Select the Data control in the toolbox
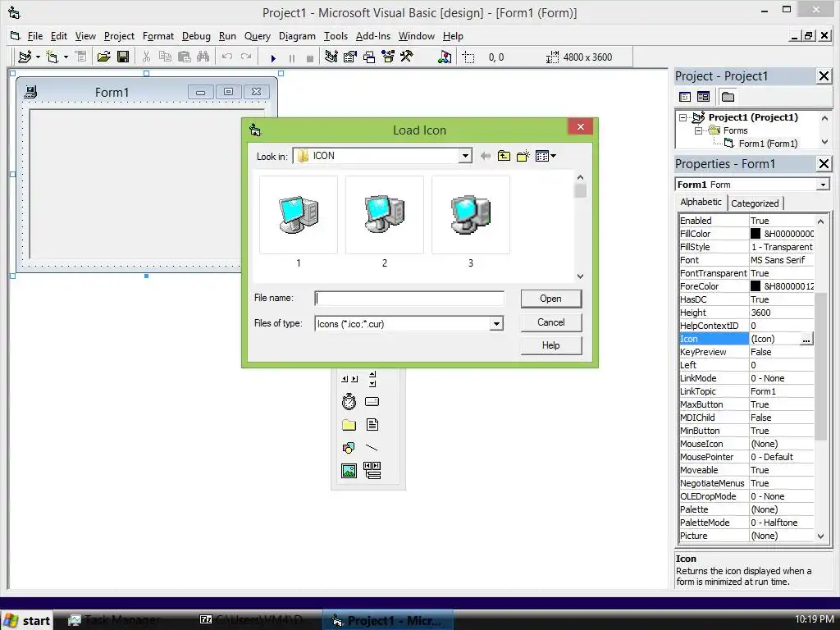The image size is (840, 630). (x=372, y=470)
